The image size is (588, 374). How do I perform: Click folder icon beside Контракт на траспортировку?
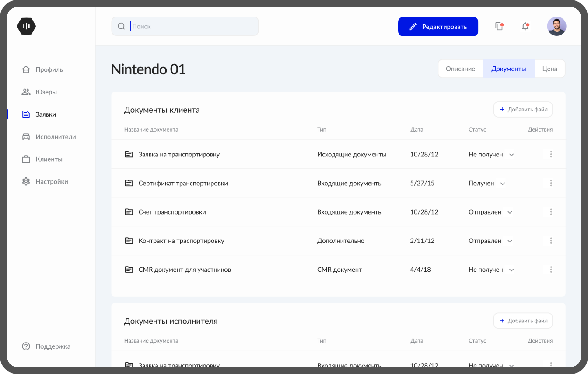coord(129,241)
